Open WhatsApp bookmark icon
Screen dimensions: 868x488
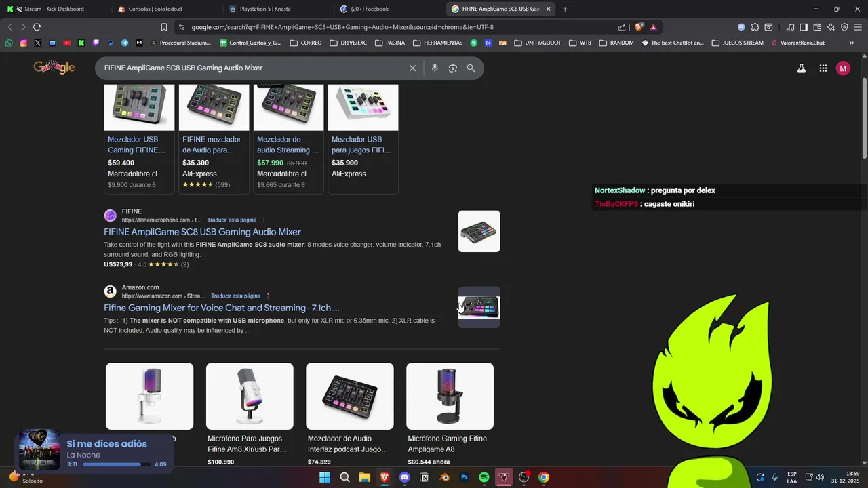[9, 43]
